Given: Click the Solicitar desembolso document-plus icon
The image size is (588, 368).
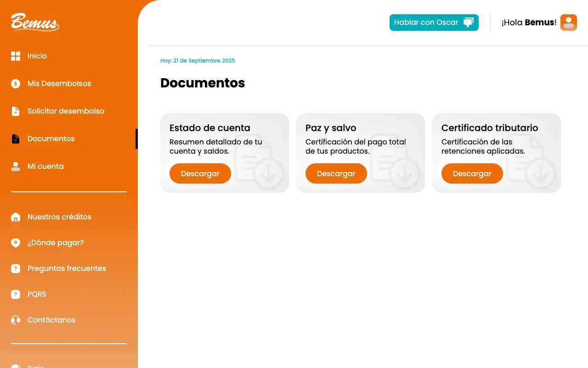Looking at the screenshot, I should pyautogui.click(x=16, y=111).
